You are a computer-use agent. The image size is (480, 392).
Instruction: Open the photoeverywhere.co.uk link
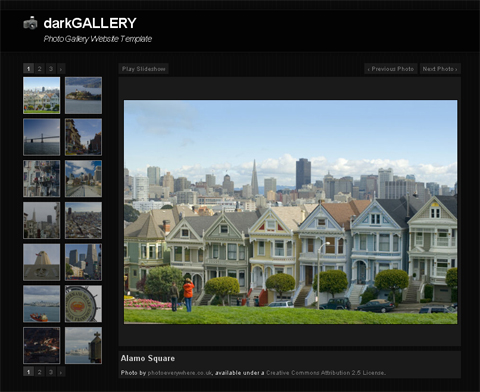point(180,373)
